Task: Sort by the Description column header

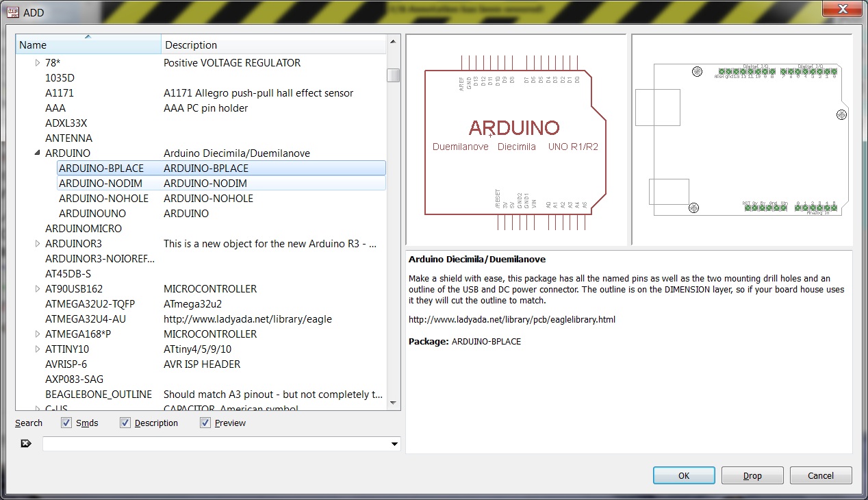Action: click(x=274, y=45)
